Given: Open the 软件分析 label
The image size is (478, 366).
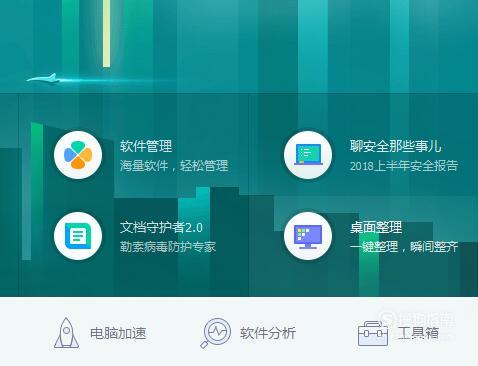Looking at the screenshot, I should click(x=268, y=333).
